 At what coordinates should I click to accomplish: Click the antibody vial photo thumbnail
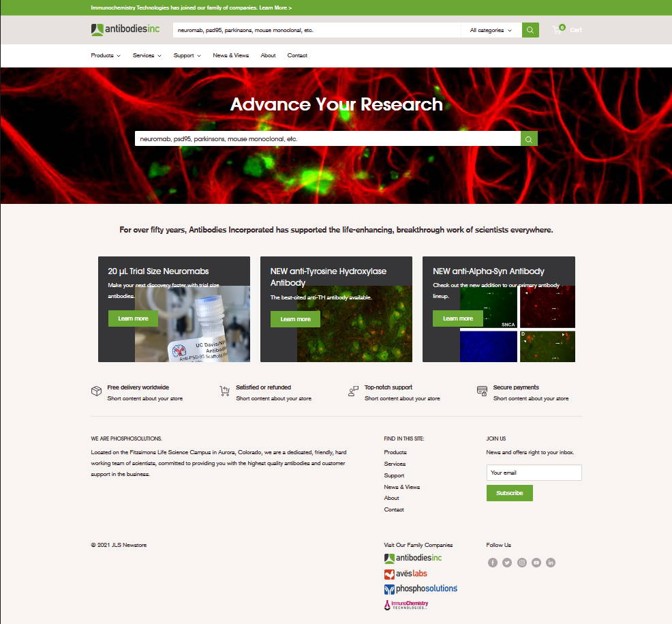192,324
